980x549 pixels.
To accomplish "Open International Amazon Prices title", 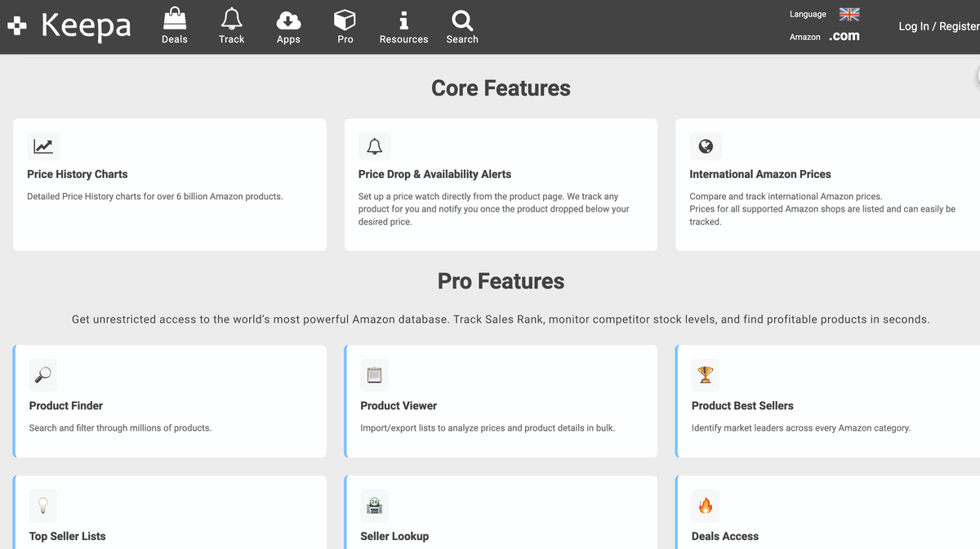I will click(x=760, y=174).
